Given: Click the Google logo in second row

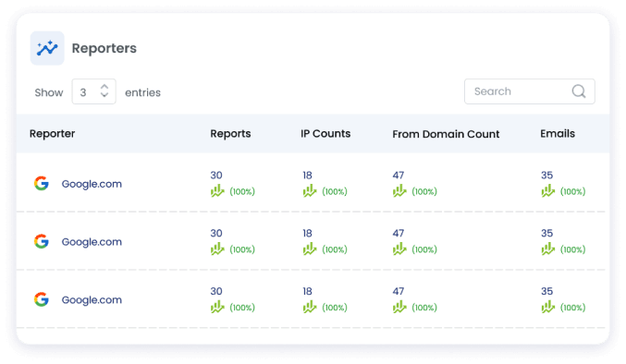Looking at the screenshot, I should coord(41,241).
